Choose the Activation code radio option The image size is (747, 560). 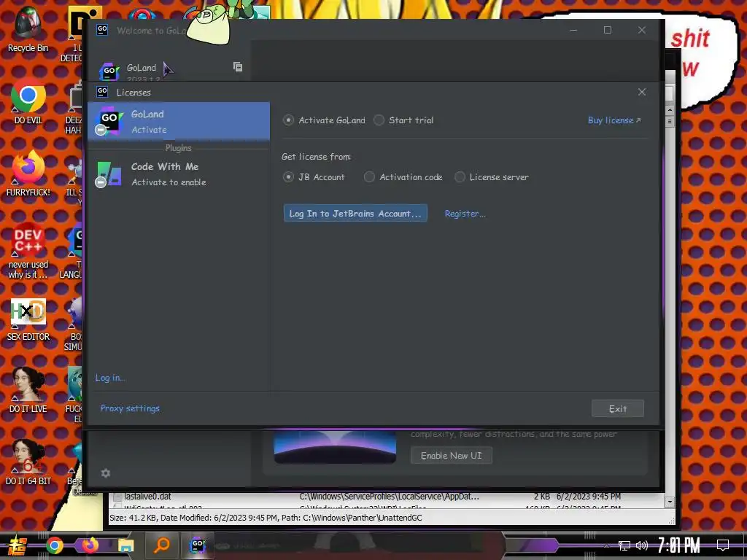click(x=369, y=177)
